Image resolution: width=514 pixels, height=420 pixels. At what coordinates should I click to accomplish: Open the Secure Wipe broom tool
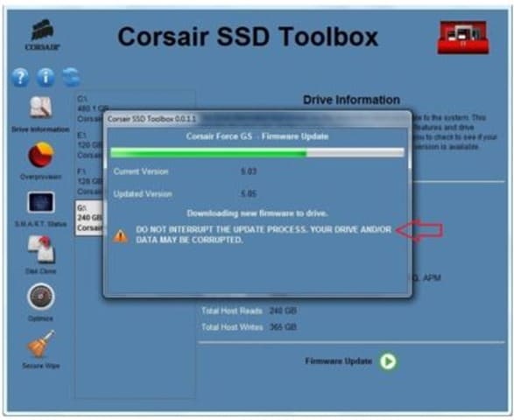coord(40,350)
